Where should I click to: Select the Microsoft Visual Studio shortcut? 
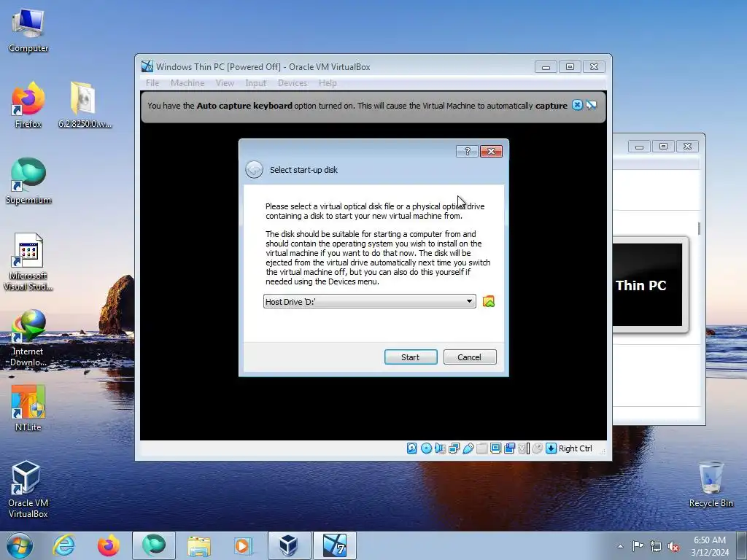pos(28,262)
